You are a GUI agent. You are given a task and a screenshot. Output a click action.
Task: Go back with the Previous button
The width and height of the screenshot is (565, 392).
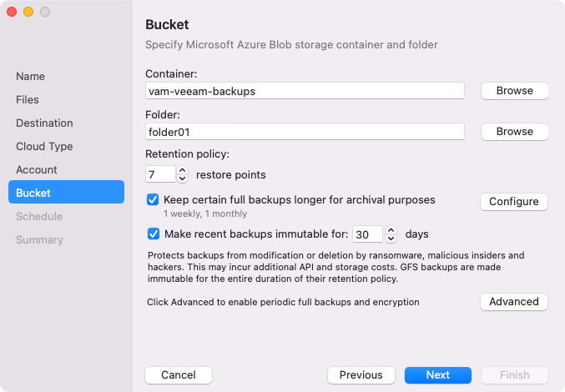tap(361, 375)
